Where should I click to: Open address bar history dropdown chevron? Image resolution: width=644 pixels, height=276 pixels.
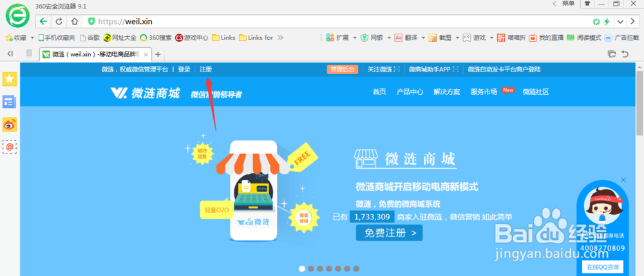[x=621, y=21]
